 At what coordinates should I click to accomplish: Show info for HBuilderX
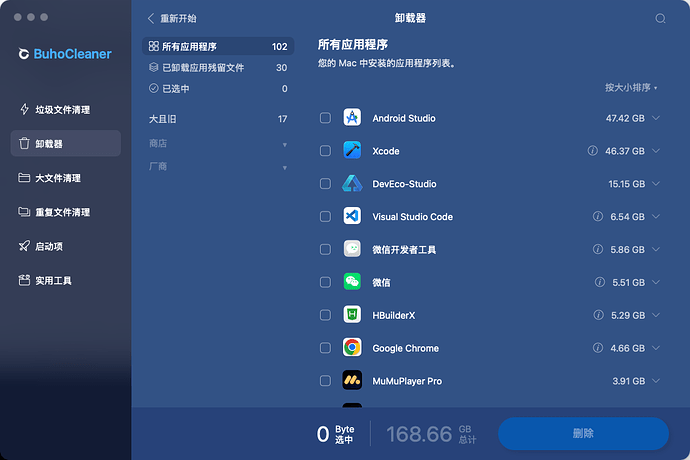coord(598,315)
